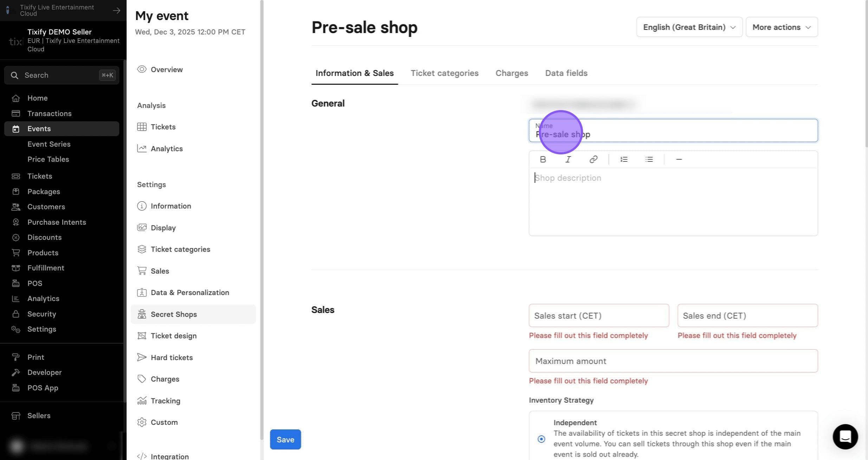The image size is (868, 460).
Task: Expand the More actions dropdown
Action: (782, 27)
